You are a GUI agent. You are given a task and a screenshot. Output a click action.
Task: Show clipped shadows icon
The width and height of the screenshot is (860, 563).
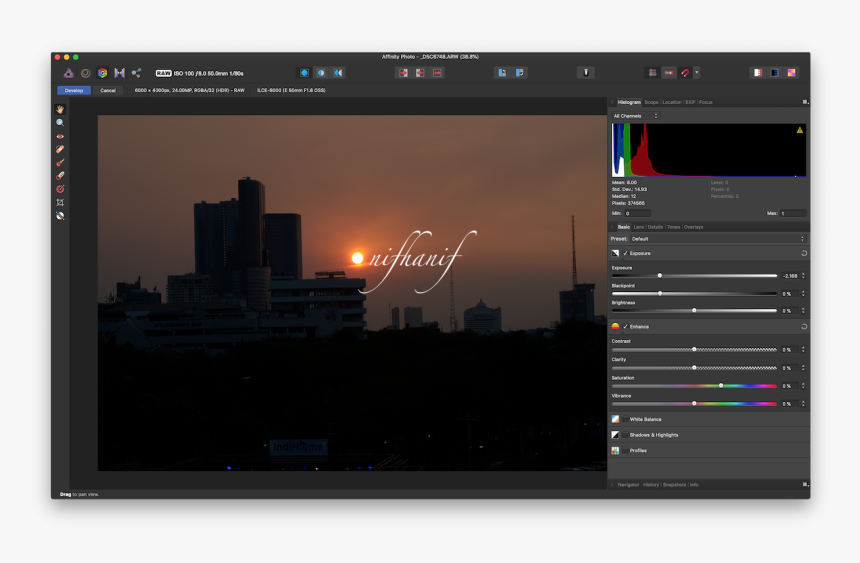coord(774,73)
